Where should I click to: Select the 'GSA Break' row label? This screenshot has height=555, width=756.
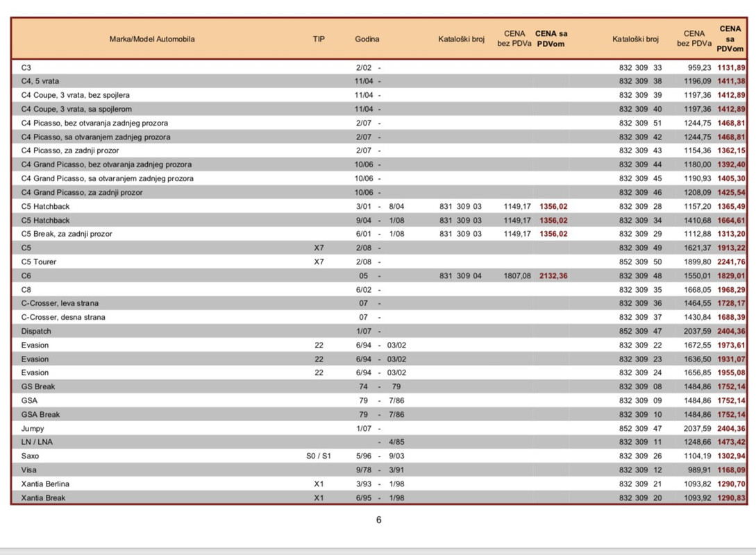pos(40,414)
